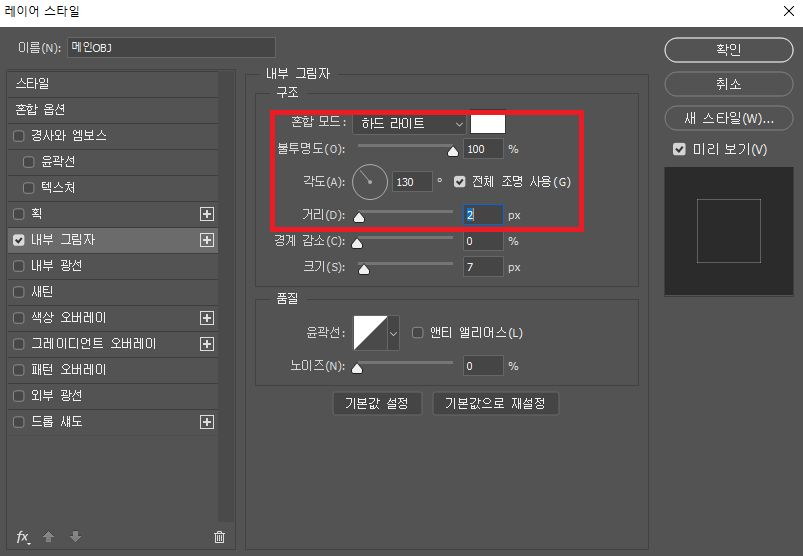The width and height of the screenshot is (803, 556).
Task: Click the 취소 button
Action: pos(729,84)
